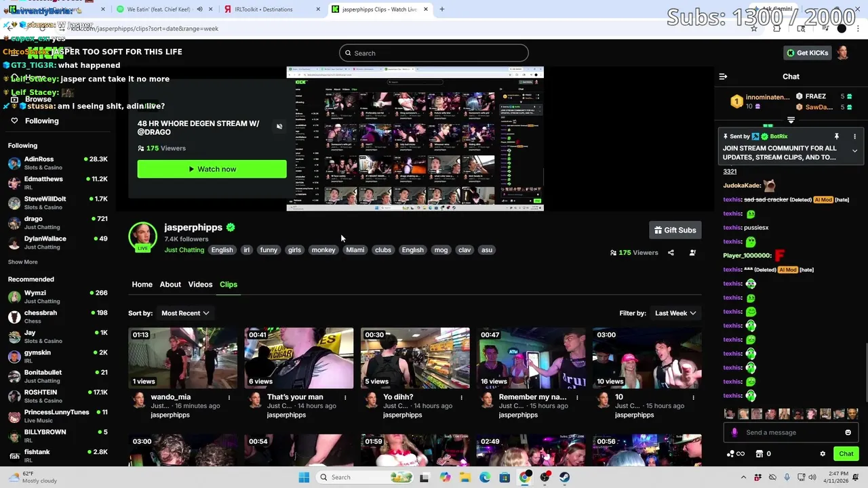Select the Clips channel tab

[x=229, y=284]
